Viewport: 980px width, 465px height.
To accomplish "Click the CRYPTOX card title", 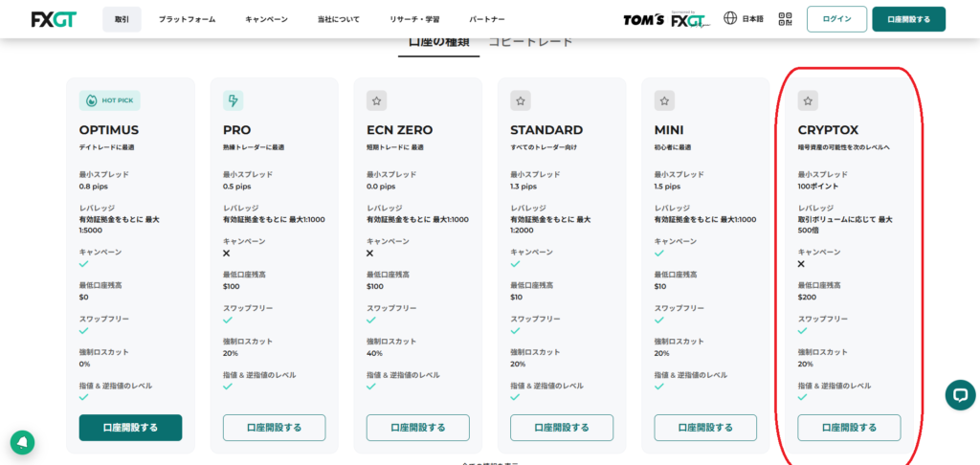I will coord(828,130).
